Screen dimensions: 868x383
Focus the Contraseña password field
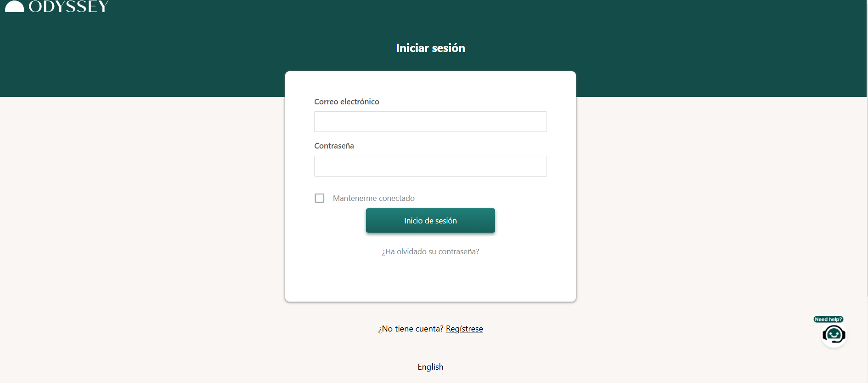[430, 166]
